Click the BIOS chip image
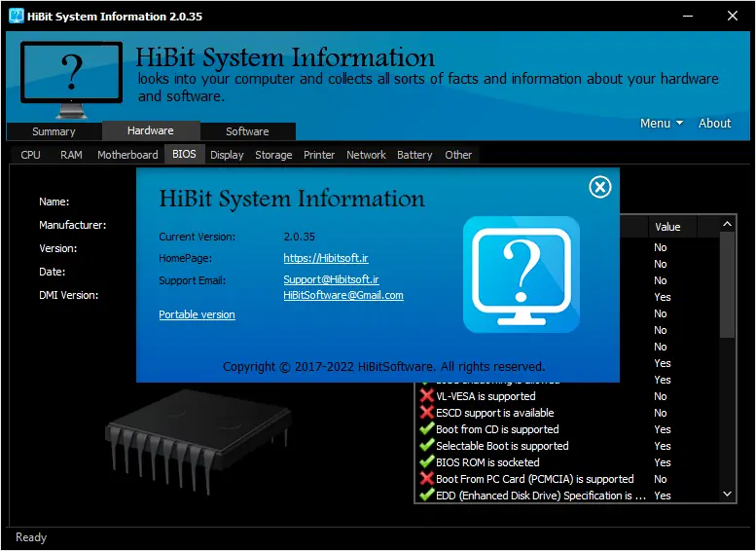 [x=198, y=441]
